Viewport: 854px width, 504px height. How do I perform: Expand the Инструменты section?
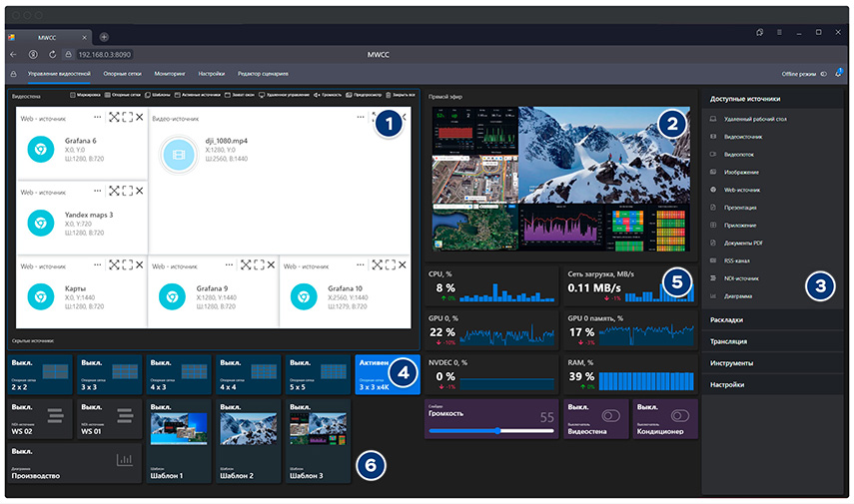[731, 362]
